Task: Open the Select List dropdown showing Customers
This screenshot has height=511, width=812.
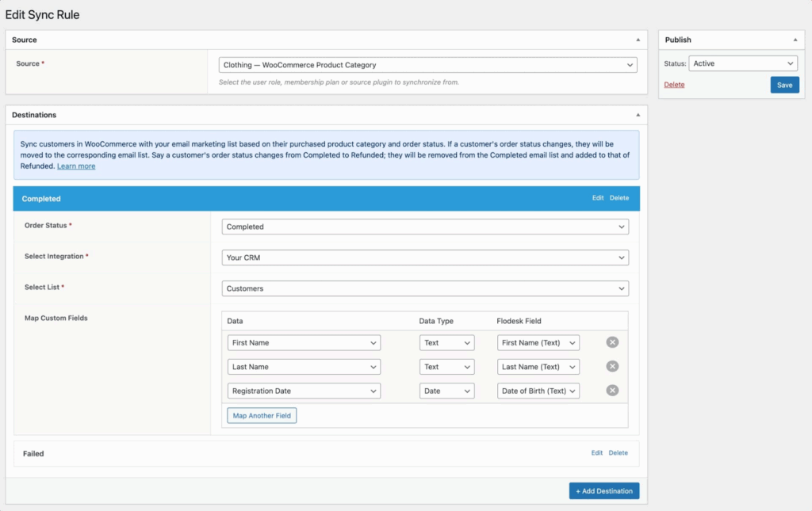Action: pyautogui.click(x=425, y=288)
